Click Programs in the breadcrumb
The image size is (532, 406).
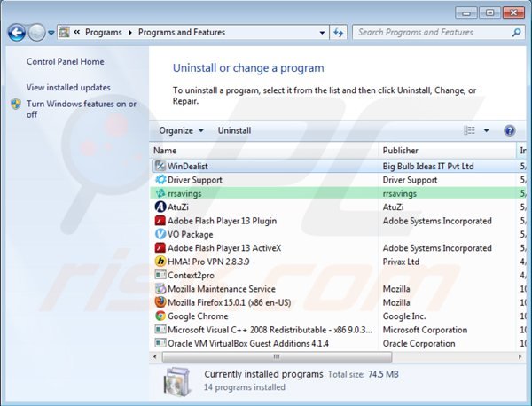(104, 32)
